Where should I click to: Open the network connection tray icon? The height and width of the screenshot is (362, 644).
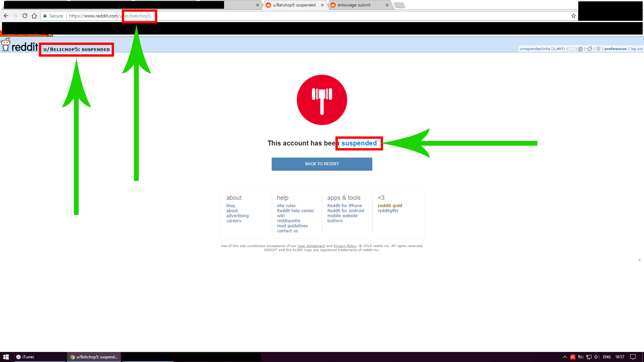589,357
